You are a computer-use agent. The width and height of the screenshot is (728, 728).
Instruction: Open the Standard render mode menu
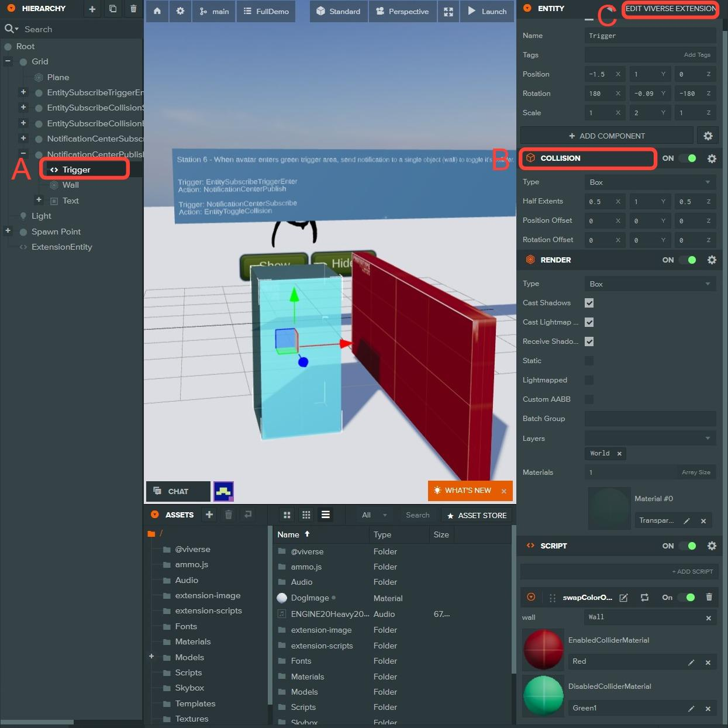pyautogui.click(x=338, y=11)
